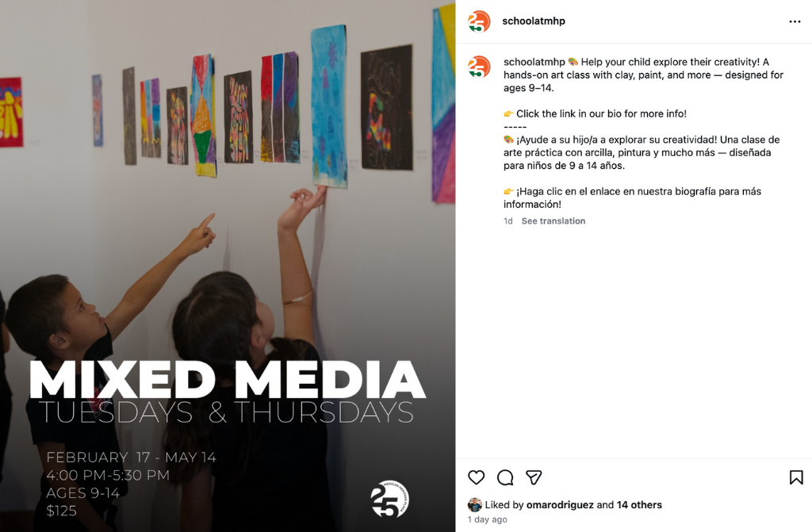Click See translation link
This screenshot has height=532, width=812.
point(553,220)
